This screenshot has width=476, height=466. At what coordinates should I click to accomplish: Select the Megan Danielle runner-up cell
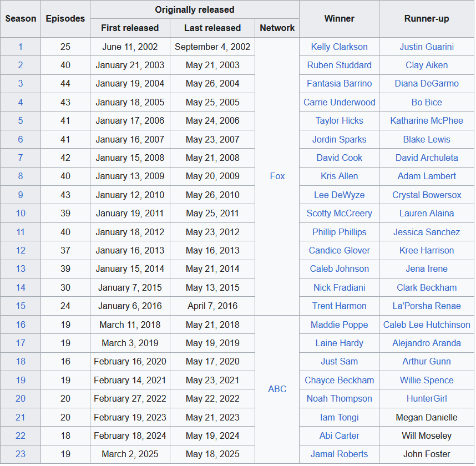[x=427, y=417]
